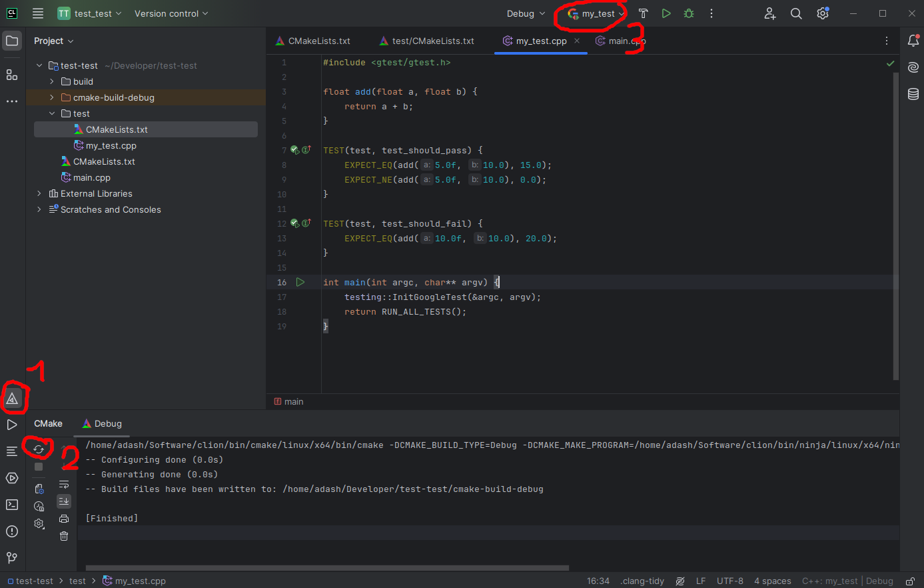Click the Stop square in CMake panel

39,467
